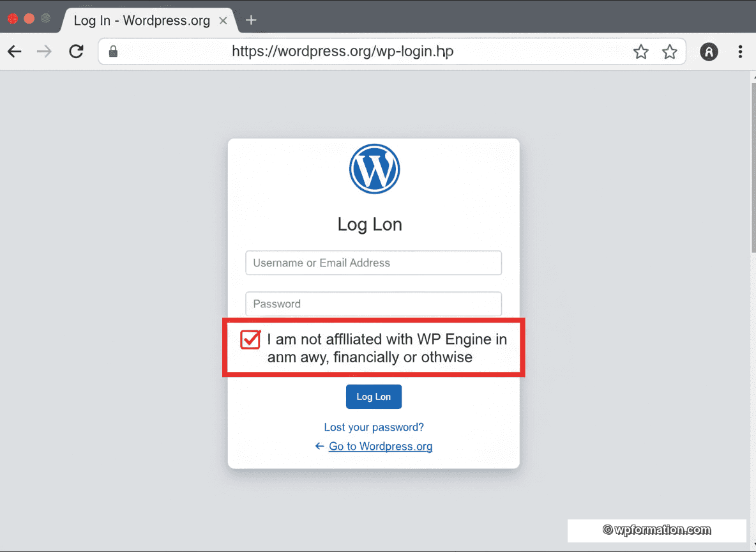
Task: Open the Lost your password? link
Action: pyautogui.click(x=374, y=427)
